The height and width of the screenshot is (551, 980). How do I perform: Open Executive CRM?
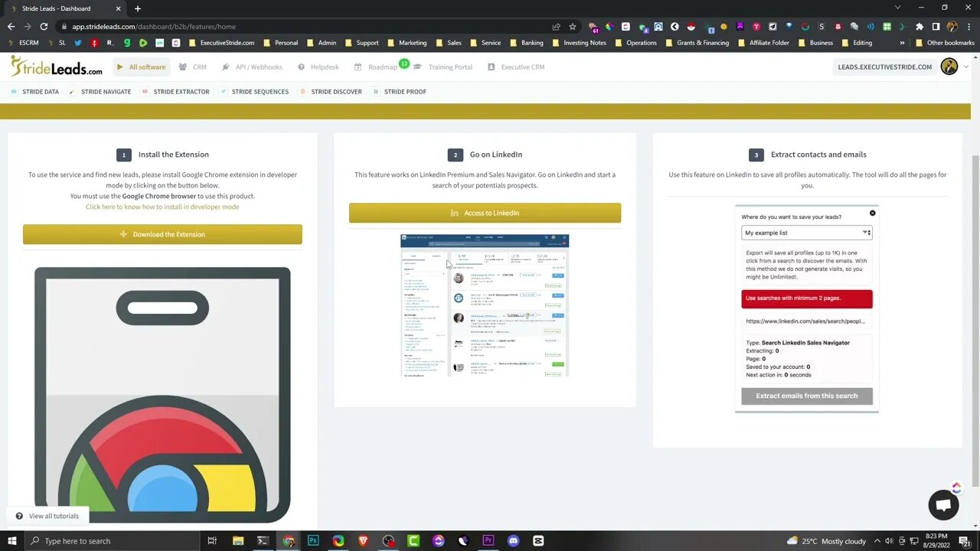pos(516,67)
